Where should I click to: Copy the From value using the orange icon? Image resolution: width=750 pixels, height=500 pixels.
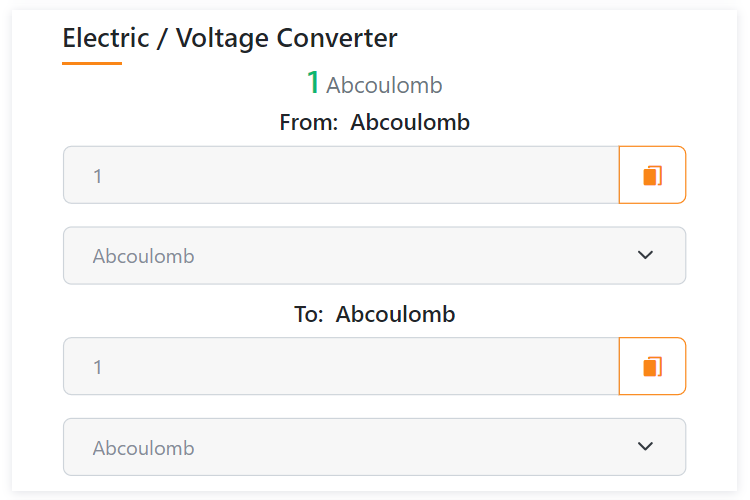tap(652, 175)
